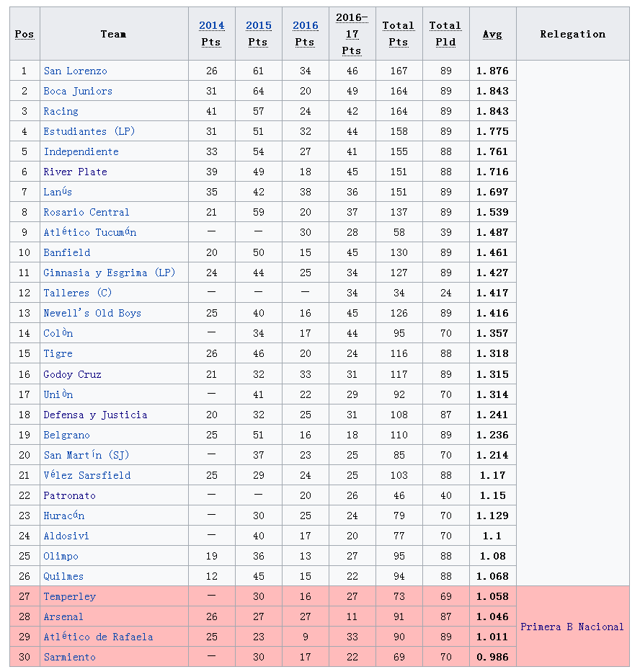
Task: Open the San Martín (SJ) link
Action: click(86, 455)
